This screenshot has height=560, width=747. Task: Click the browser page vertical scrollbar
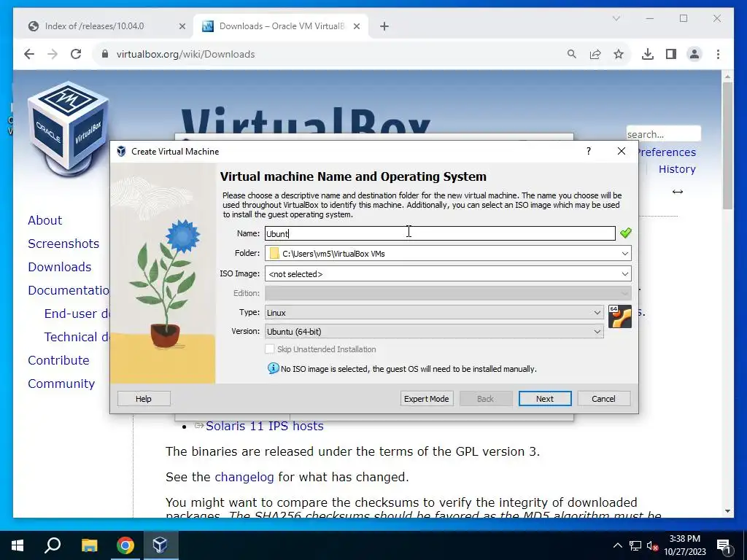coord(727,145)
